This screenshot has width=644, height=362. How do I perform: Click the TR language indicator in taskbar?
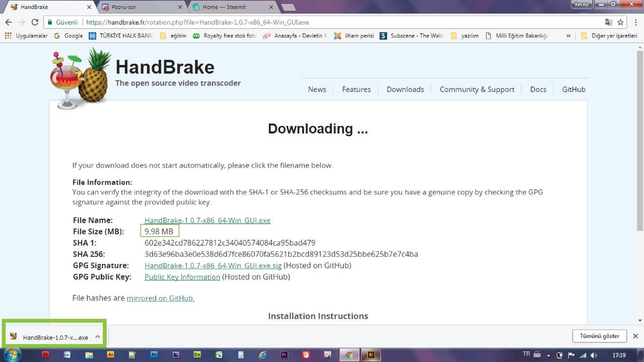point(526,354)
